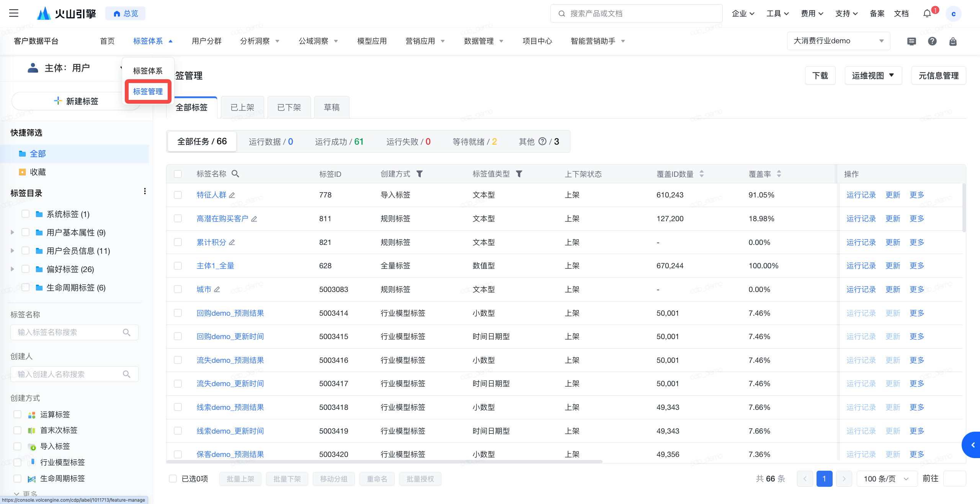The height and width of the screenshot is (504, 980).
Task: Check the 主体1_全量 row checkbox
Action: [178, 266]
